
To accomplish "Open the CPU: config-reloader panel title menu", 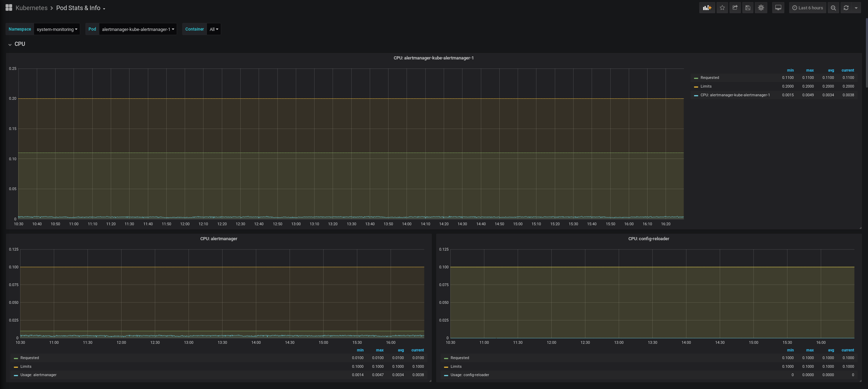I will tap(648, 239).
